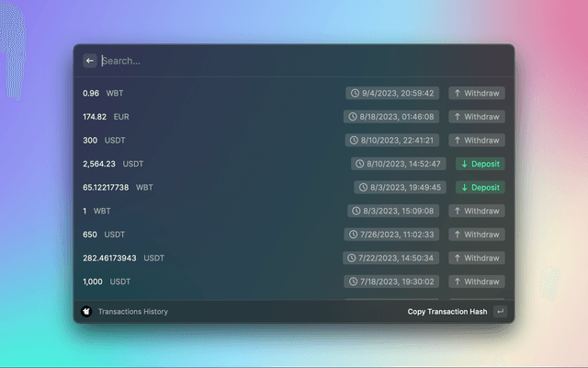This screenshot has width=588, height=368.
Task: Select the 282.46173943 USDT transaction
Action: (x=211, y=258)
